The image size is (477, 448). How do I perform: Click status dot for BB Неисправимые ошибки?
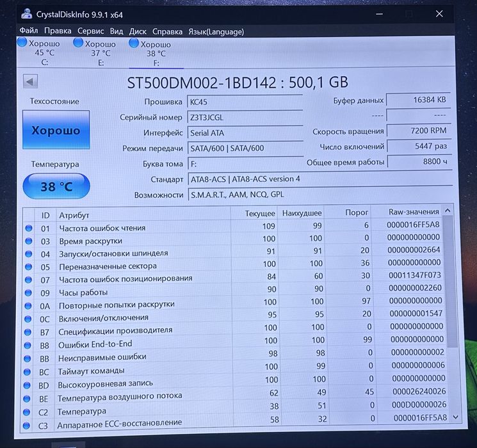[28, 358]
